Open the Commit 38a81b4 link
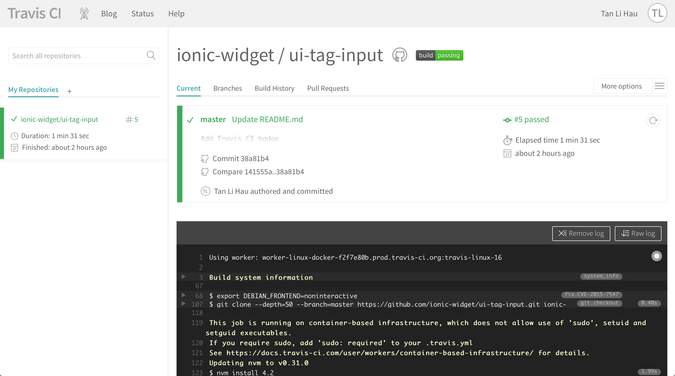This screenshot has width=675, height=376. click(x=240, y=158)
